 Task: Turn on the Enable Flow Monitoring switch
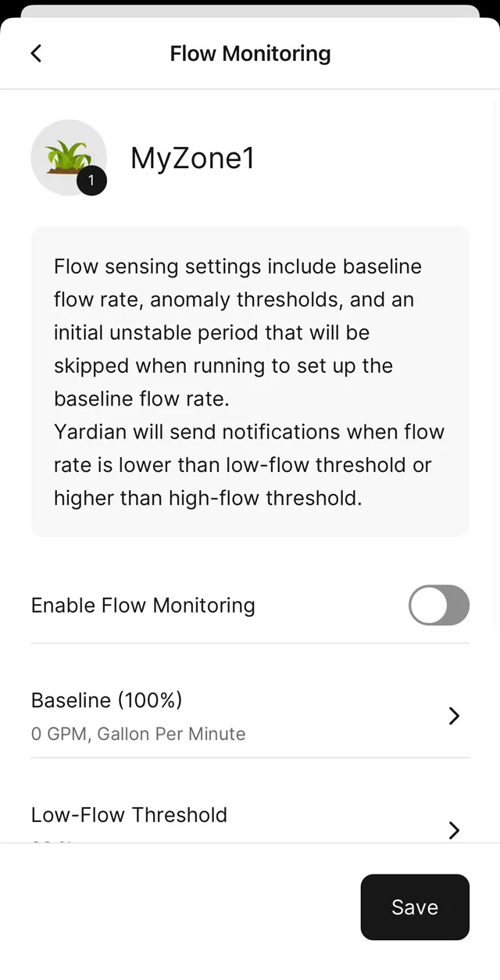[438, 605]
